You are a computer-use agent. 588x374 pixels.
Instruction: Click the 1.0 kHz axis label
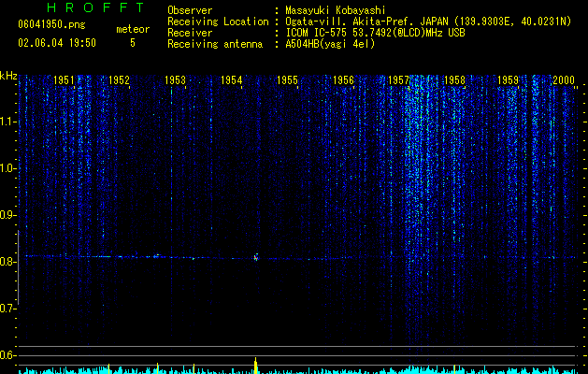7,168
